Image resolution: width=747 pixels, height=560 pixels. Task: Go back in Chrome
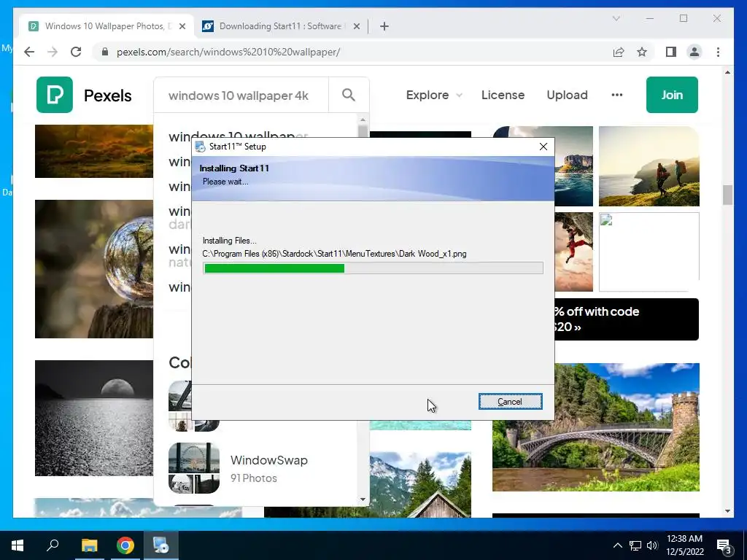(x=29, y=52)
